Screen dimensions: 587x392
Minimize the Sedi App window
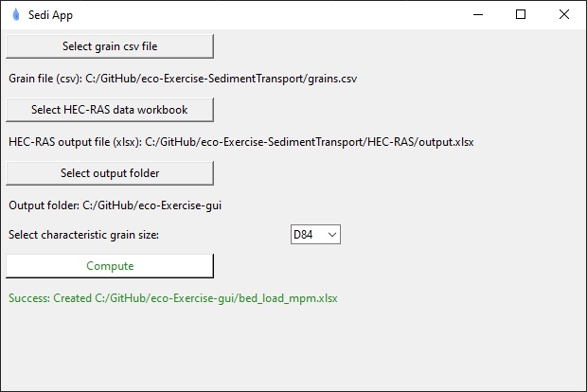coord(477,14)
